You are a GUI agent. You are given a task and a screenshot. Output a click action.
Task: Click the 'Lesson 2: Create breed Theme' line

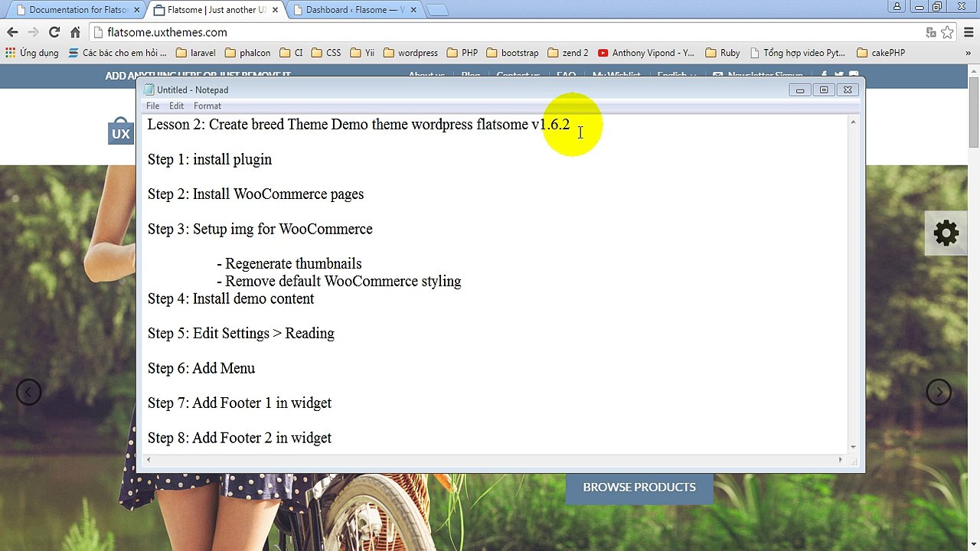point(358,125)
